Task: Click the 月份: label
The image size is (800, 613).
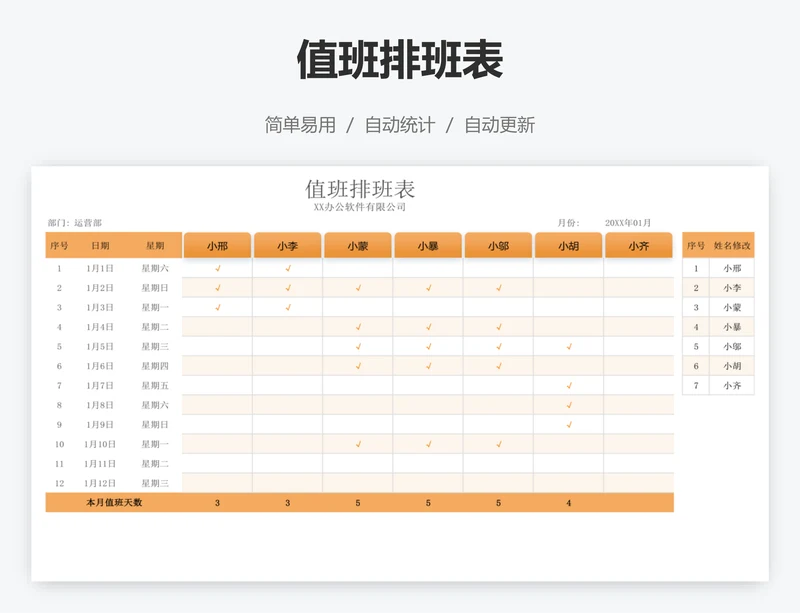Action: coord(568,223)
